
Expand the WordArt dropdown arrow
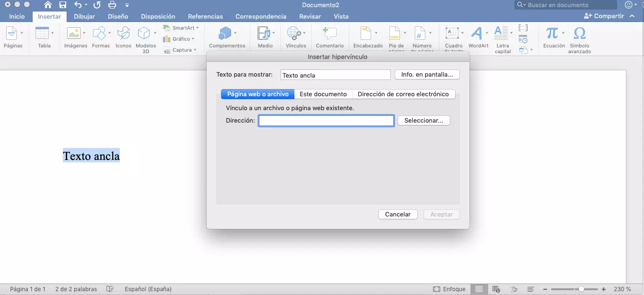[x=487, y=33]
